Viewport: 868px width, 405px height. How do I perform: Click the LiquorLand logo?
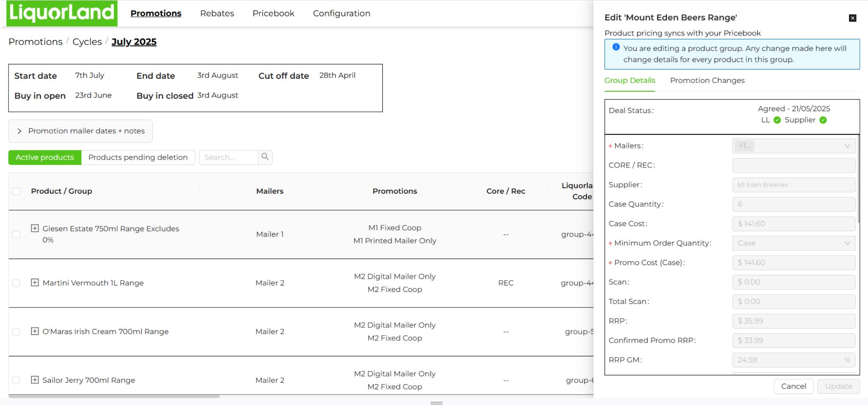point(62,13)
